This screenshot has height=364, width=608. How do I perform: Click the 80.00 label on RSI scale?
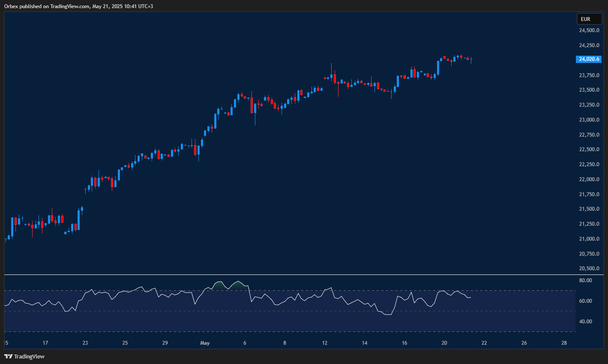click(585, 280)
